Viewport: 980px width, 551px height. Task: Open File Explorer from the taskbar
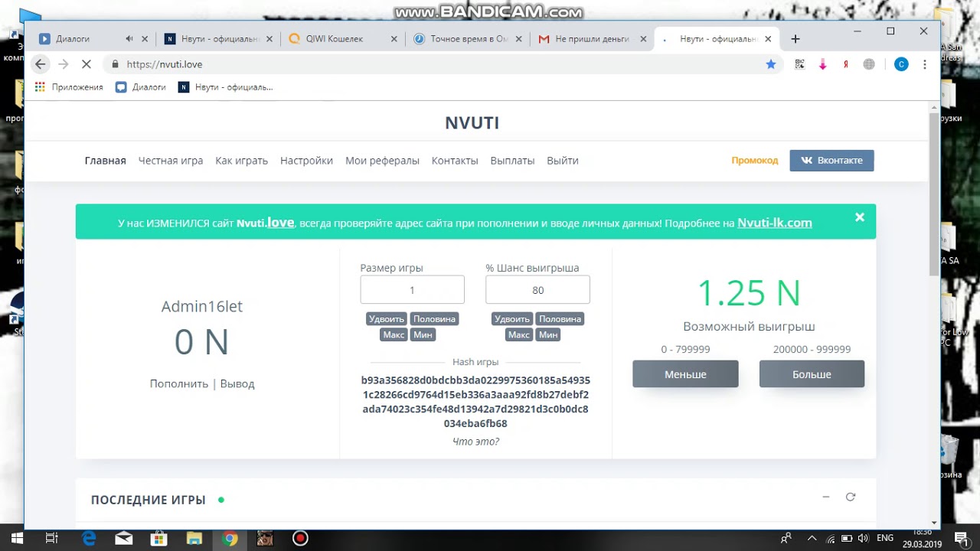pyautogui.click(x=194, y=538)
